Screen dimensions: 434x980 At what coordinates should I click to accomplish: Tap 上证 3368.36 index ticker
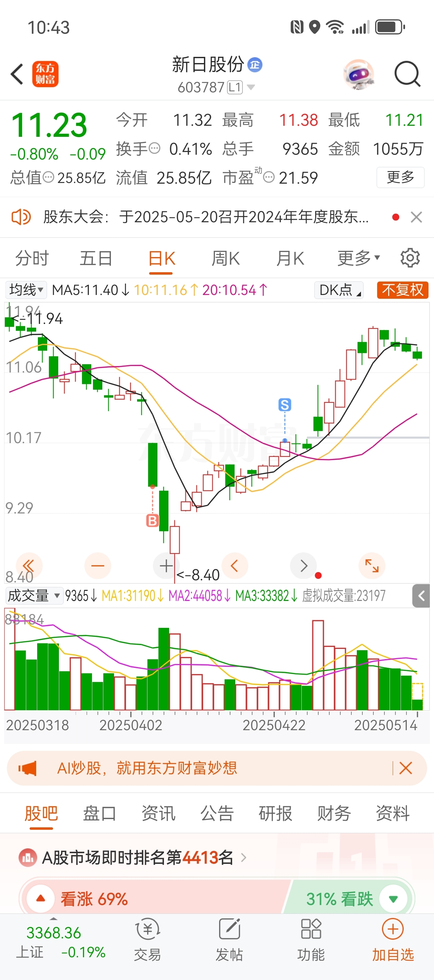pyautogui.click(x=61, y=942)
